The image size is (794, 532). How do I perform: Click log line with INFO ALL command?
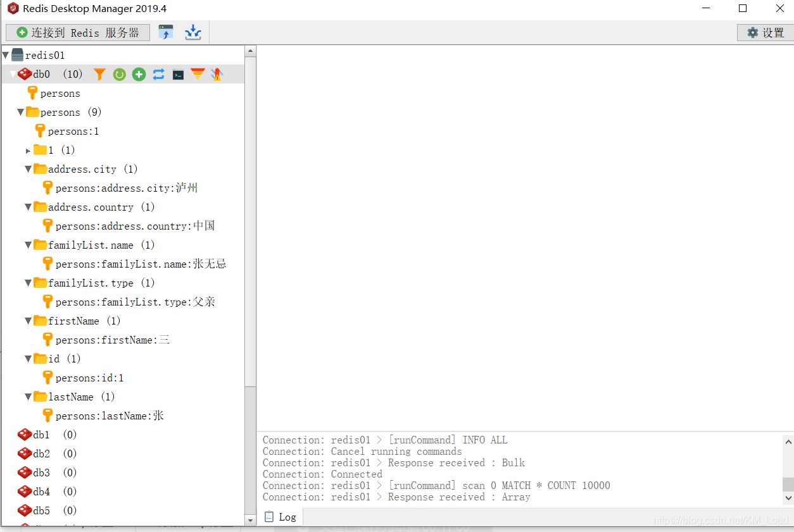click(385, 440)
